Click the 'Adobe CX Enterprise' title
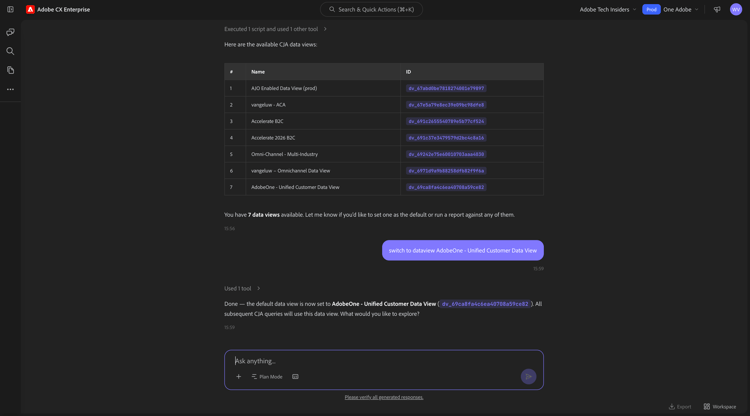Viewport: 750px width, 416px height. point(63,9)
